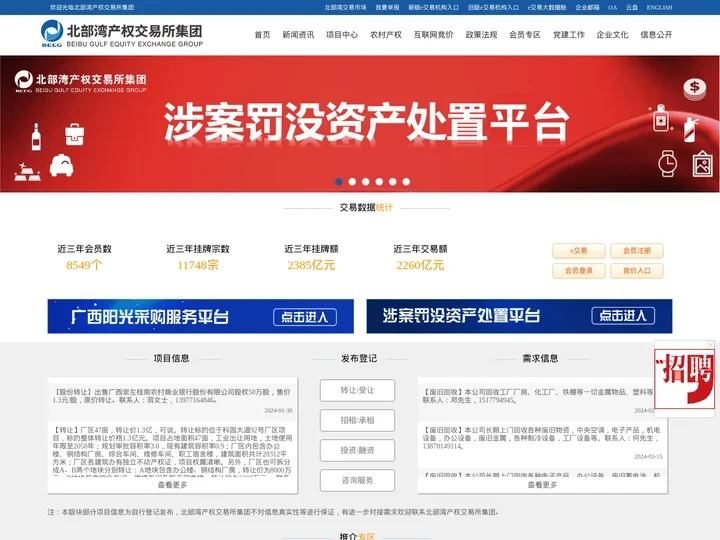
Task: Click the e交易 orange button
Action: (x=579, y=251)
